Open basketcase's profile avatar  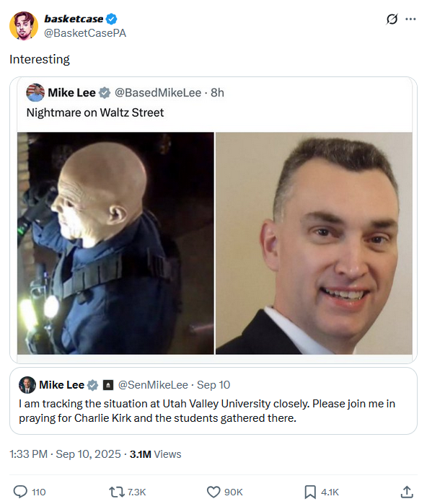24,26
